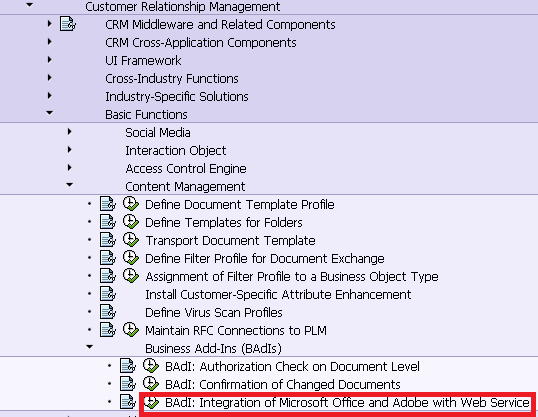Screen dimensions: 538x417
Task: Run BAdI Authorization Check execute icon
Action: pyautogui.click(x=151, y=366)
